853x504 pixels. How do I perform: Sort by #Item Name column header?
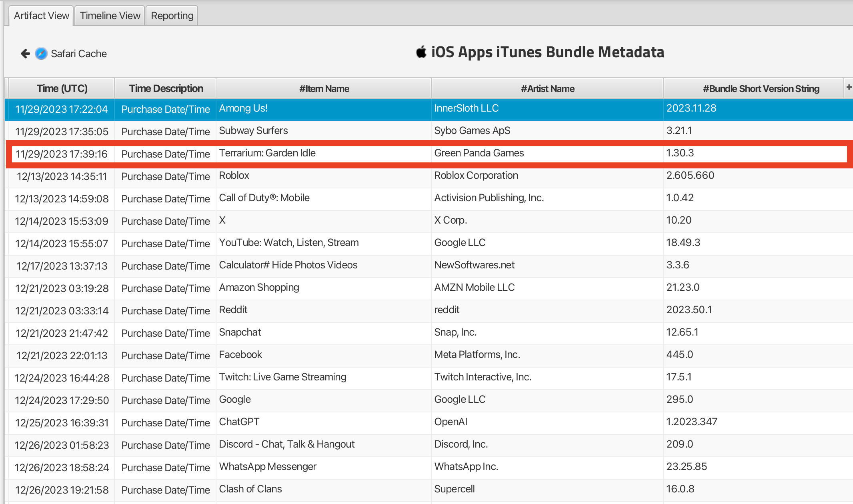(x=324, y=88)
